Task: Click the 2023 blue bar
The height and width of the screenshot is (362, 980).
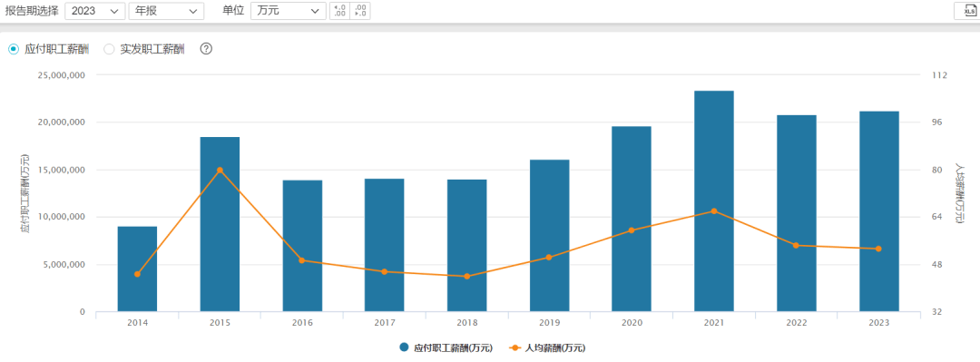Action: 878,211
